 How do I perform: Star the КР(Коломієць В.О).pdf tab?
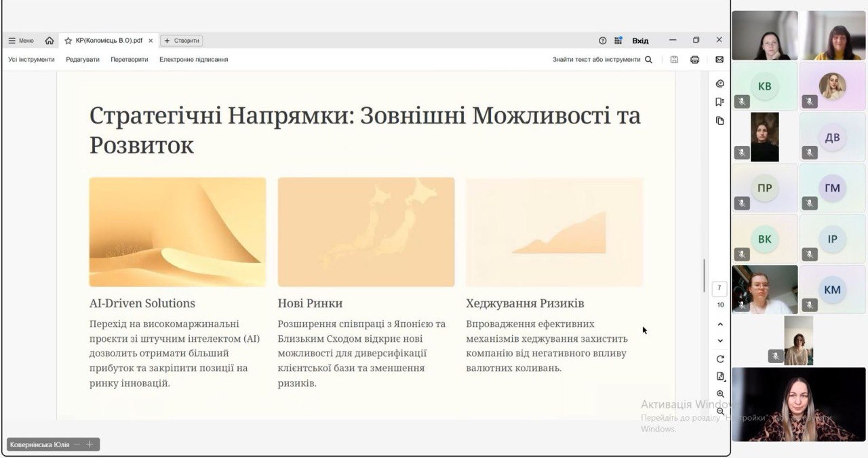coord(68,41)
